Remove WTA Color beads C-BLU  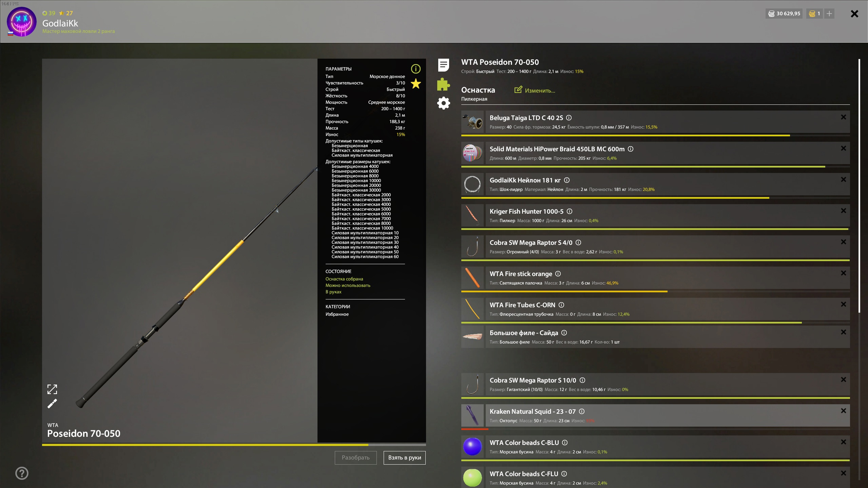tap(843, 442)
